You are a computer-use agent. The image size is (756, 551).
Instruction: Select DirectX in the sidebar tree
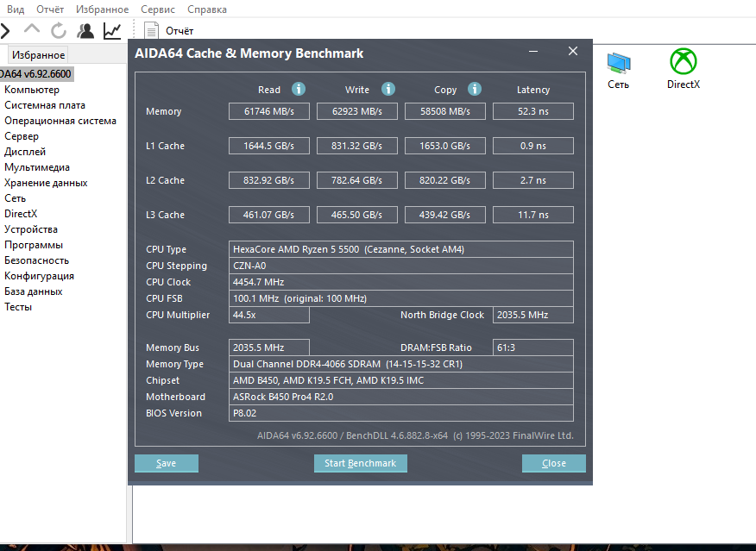click(21, 214)
